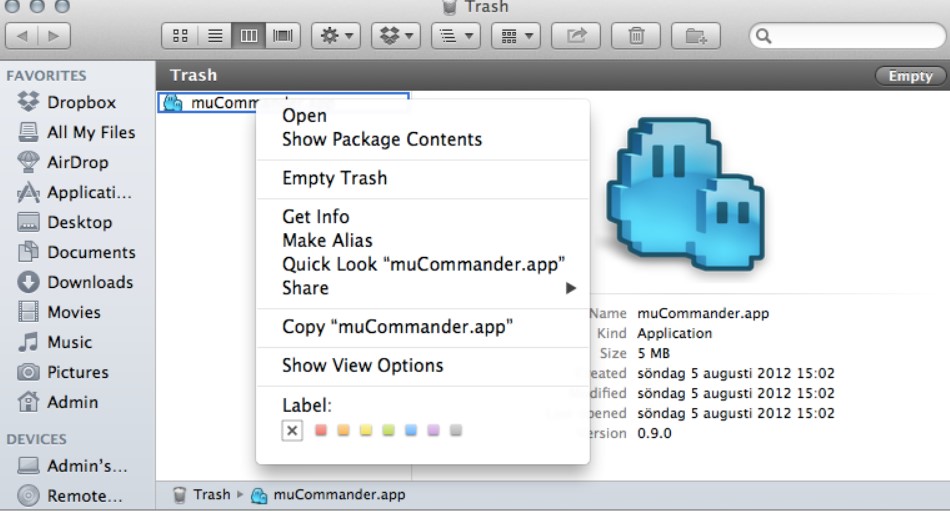
Task: Switch to list view
Action: tap(214, 36)
